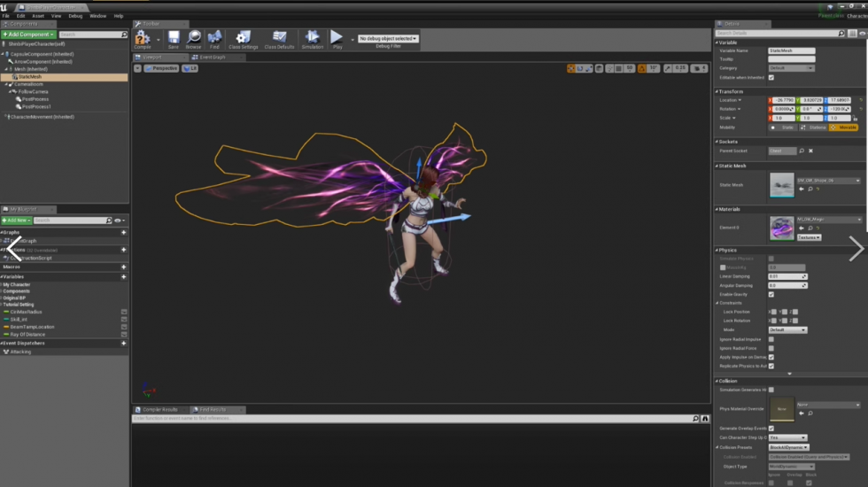Toggle rotation snap icon in viewport
868x487 pixels.
642,68
